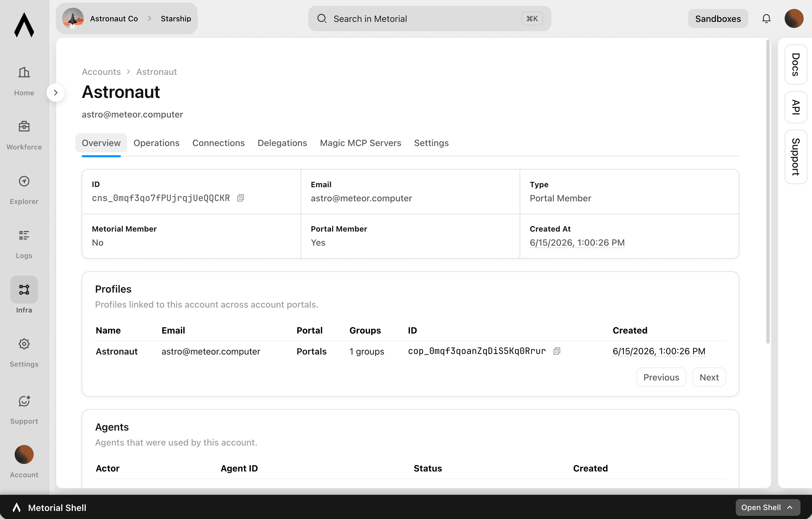This screenshot has height=519, width=812.
Task: Click the Metorial logo in the sidebar
Action: [x=24, y=25]
